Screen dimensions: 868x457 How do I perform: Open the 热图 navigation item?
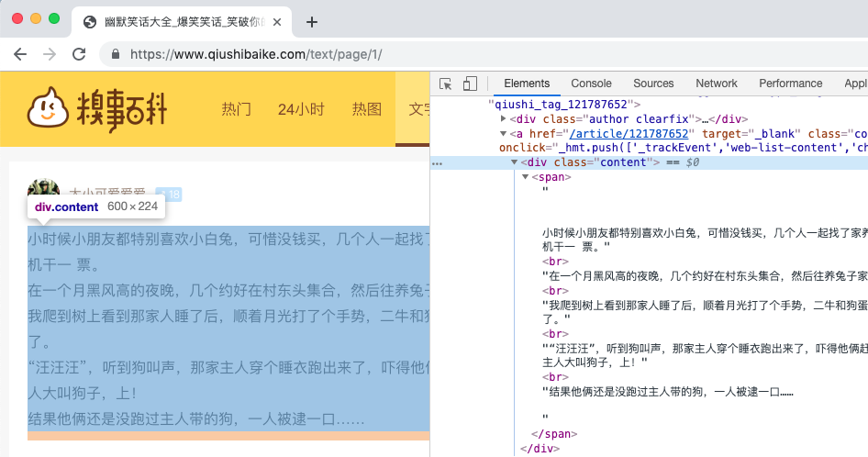pos(367,109)
